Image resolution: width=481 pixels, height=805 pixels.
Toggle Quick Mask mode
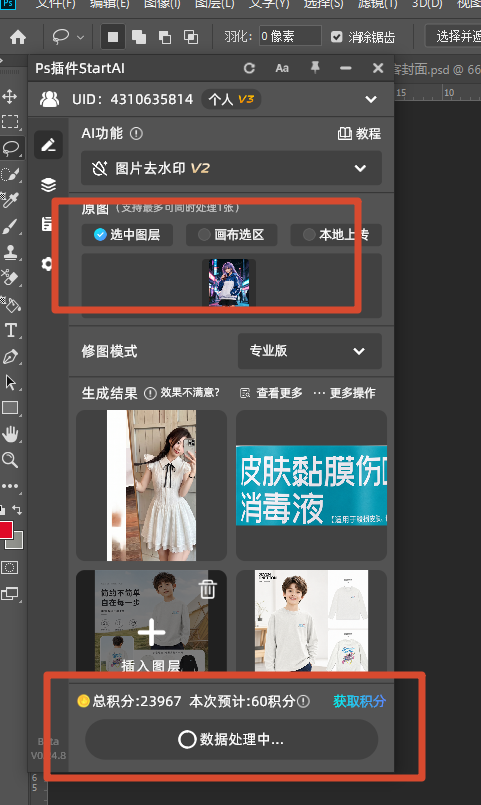pos(10,567)
